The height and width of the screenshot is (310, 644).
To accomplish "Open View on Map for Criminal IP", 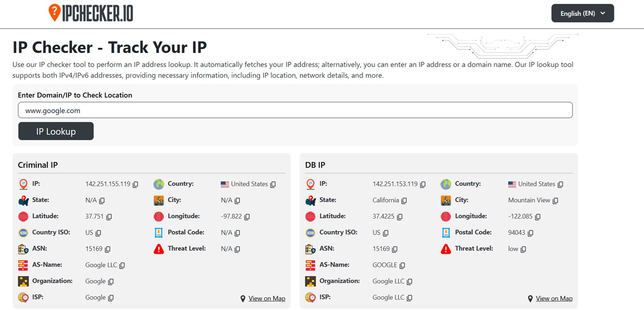I will tap(267, 298).
